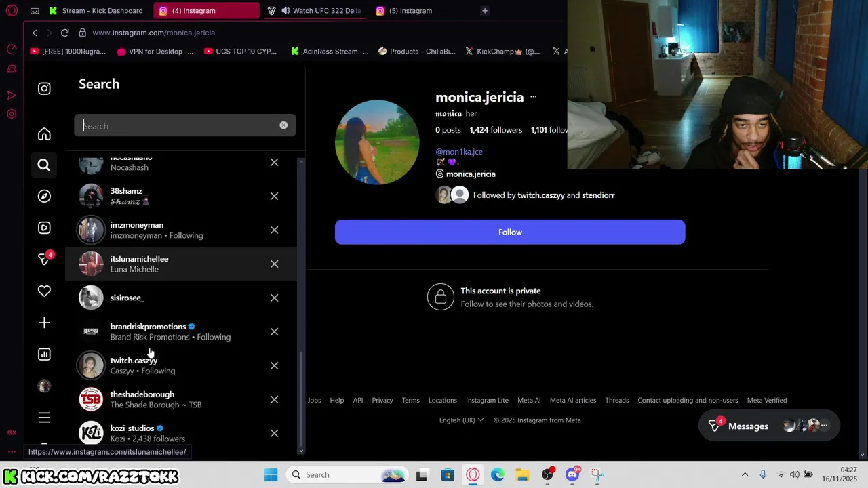Open Instagram logo home link in sidebar
The width and height of the screenshot is (868, 488).
44,89
